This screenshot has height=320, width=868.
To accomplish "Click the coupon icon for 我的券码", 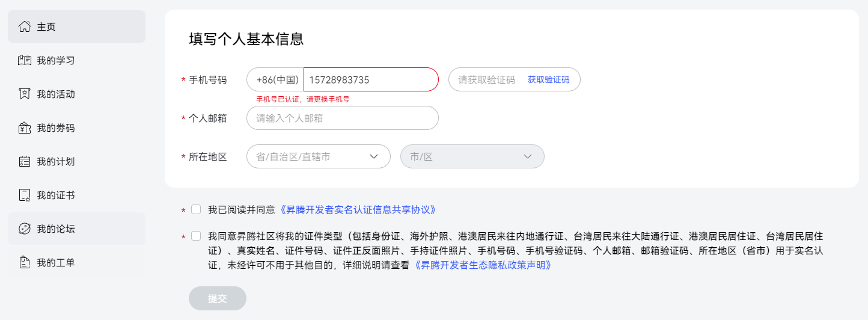I will pyautogui.click(x=25, y=128).
